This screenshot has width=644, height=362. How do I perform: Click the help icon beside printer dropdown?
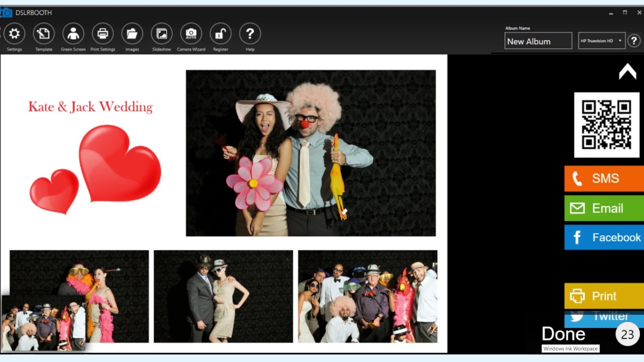pyautogui.click(x=634, y=41)
